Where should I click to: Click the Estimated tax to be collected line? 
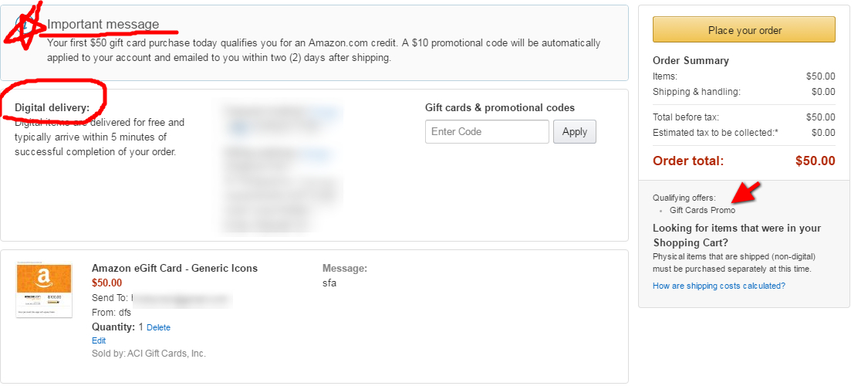[715, 133]
